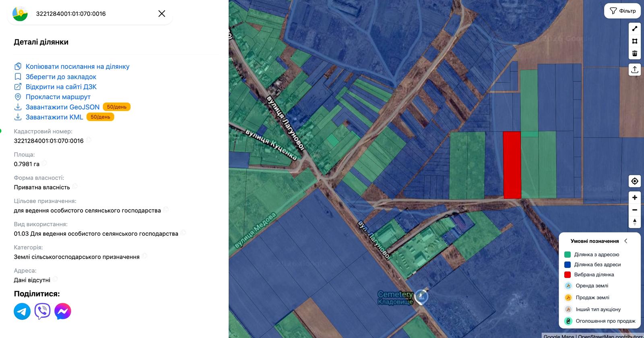Zoom out with the minus button
Image resolution: width=644 pixels, height=338 pixels.
pyautogui.click(x=635, y=210)
